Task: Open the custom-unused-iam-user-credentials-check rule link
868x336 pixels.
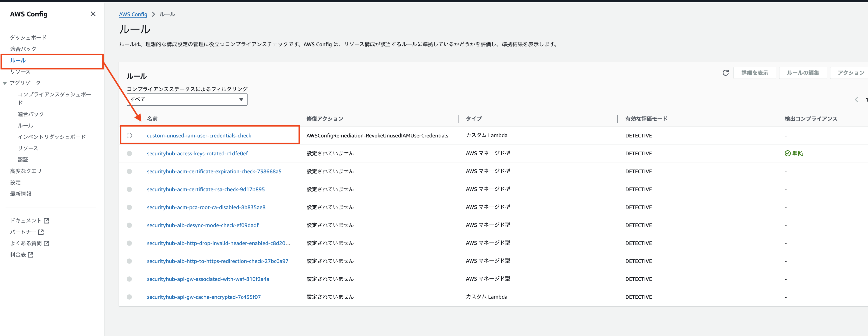Action: coord(199,136)
